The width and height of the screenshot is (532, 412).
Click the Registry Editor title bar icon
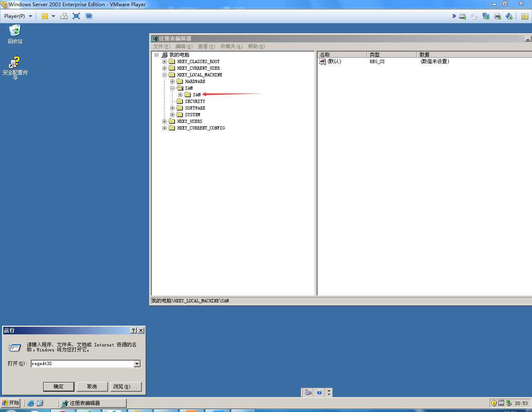pos(155,39)
